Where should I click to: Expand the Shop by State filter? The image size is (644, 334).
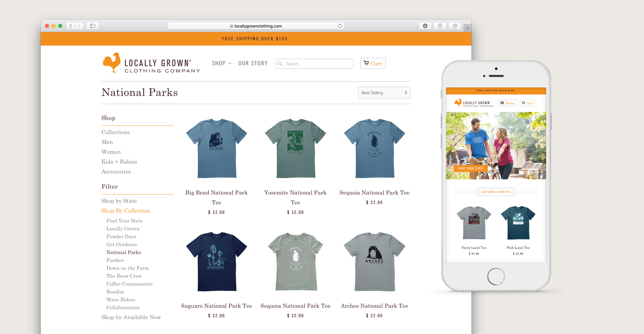pos(119,201)
